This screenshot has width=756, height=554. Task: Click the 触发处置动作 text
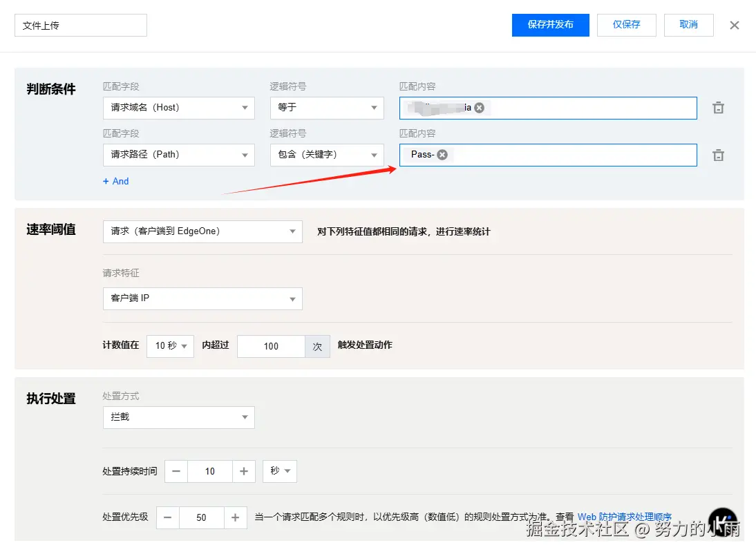(365, 345)
